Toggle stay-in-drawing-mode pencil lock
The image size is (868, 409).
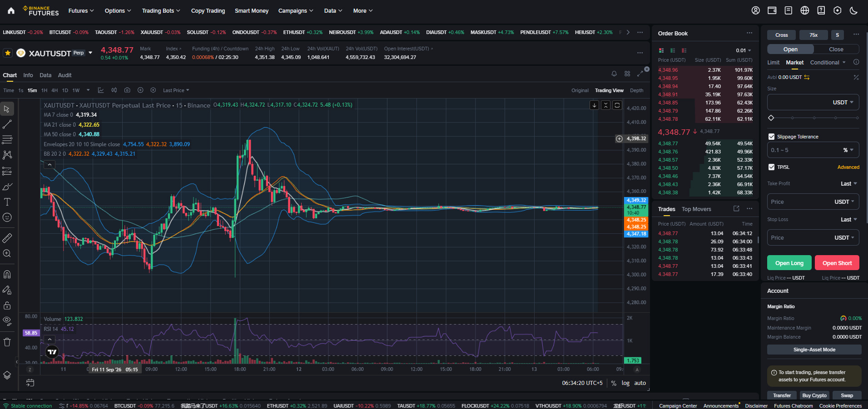pos(7,290)
